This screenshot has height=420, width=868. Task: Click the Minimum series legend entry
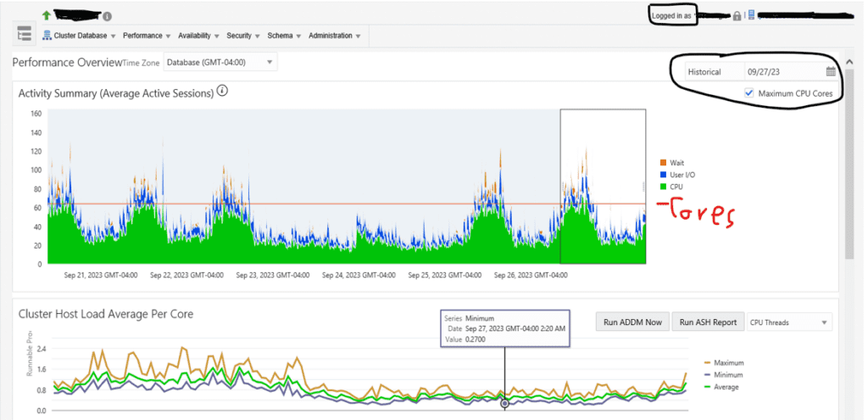723,374
